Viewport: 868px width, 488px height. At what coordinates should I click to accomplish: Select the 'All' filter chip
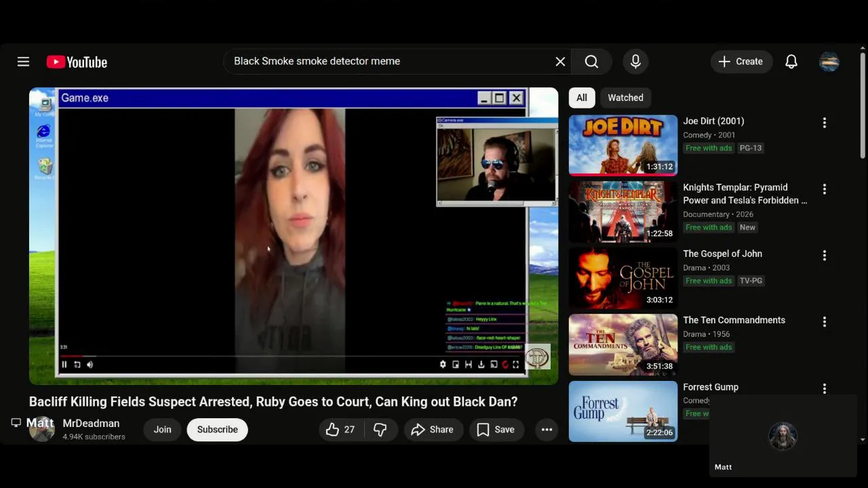pyautogui.click(x=582, y=98)
